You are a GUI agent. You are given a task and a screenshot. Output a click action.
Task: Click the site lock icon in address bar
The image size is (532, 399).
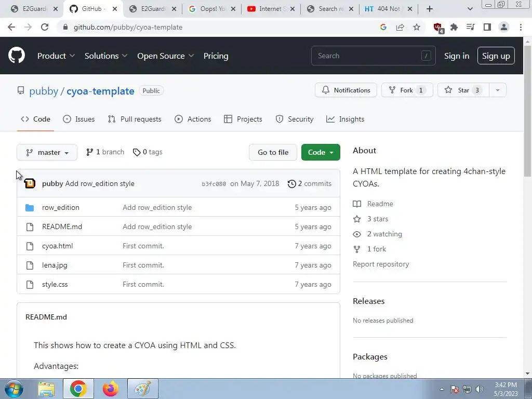tap(65, 27)
